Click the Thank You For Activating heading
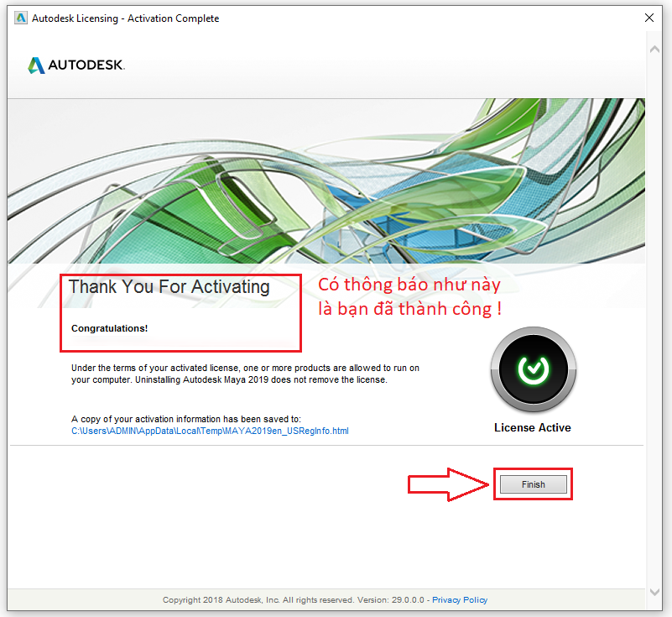 click(x=169, y=286)
